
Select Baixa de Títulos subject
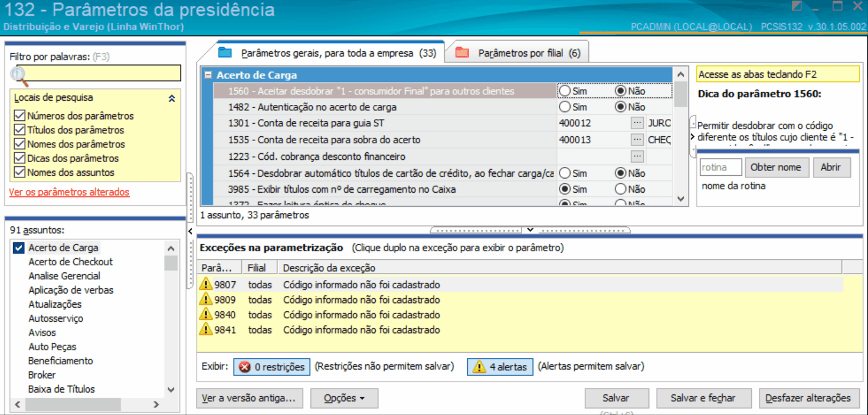point(62,389)
